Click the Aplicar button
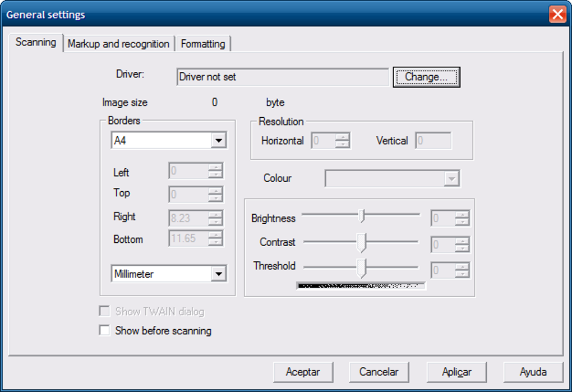572x392 pixels. coord(456,372)
